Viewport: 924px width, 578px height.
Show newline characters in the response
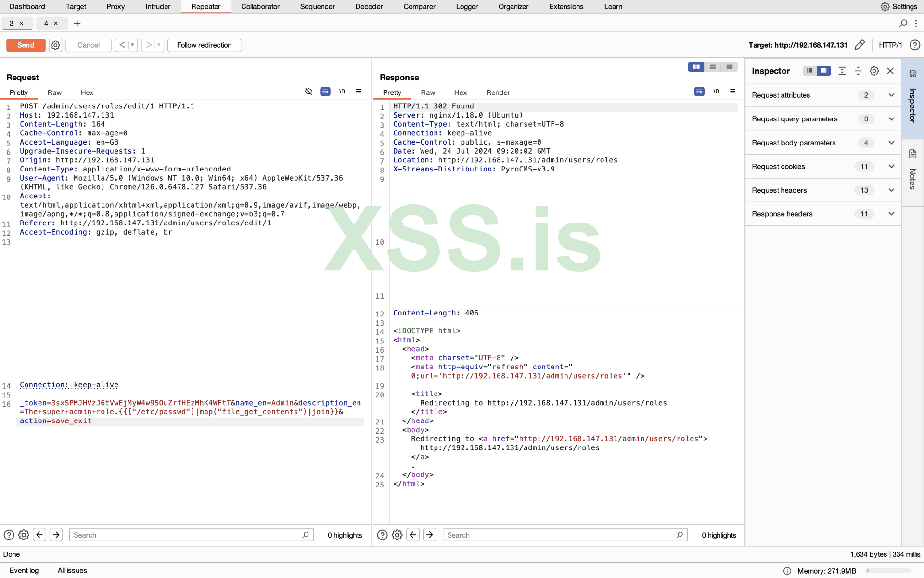716,92
